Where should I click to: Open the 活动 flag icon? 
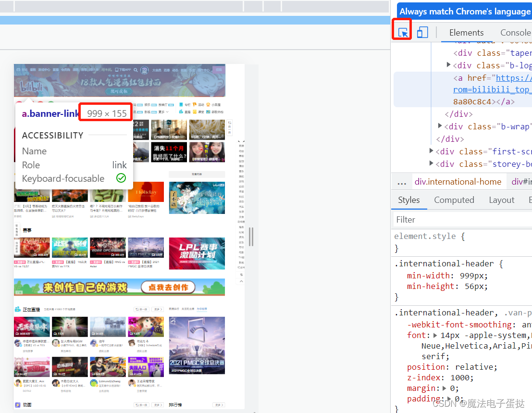[x=195, y=104]
